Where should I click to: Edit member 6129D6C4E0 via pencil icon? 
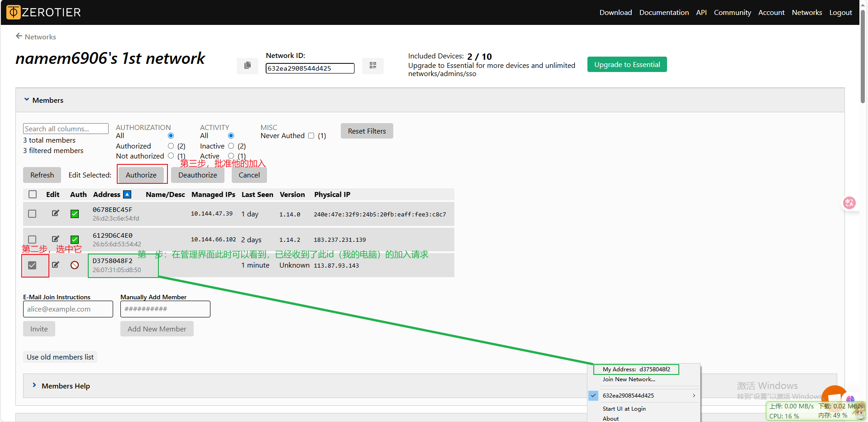tap(55, 239)
